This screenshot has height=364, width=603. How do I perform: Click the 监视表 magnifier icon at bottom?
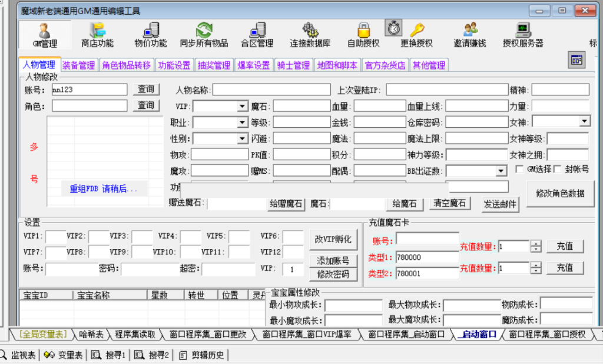pyautogui.click(x=3, y=355)
